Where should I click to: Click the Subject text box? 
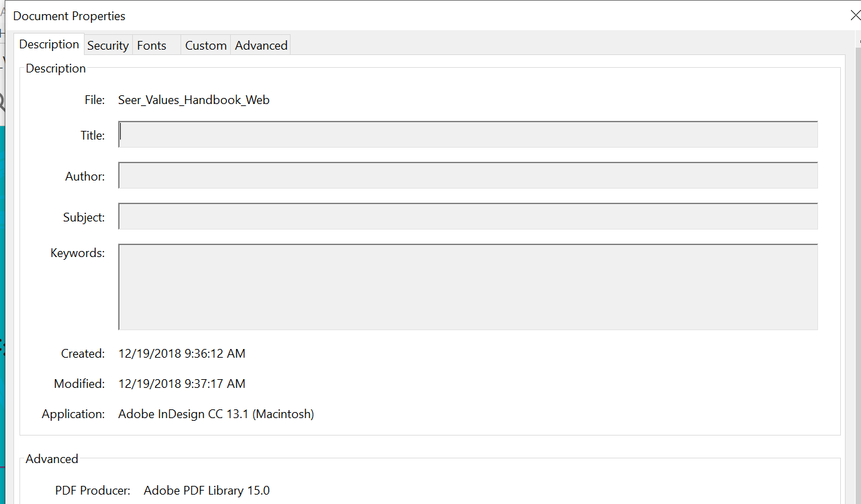468,217
